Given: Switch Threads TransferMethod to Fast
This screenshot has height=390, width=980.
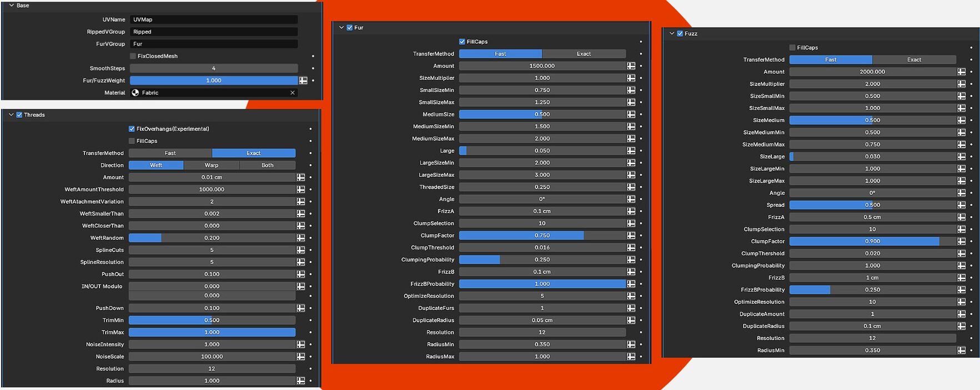Looking at the screenshot, I should click(x=170, y=153).
